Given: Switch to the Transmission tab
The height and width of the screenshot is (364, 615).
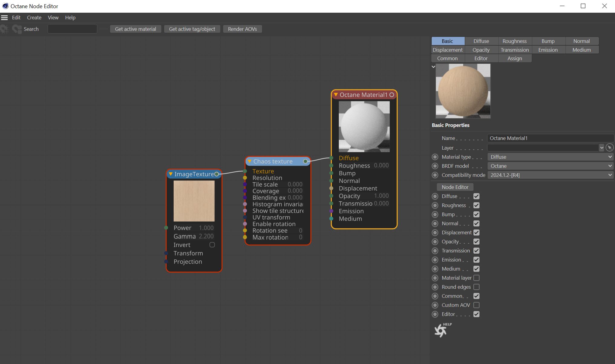Looking at the screenshot, I should click(x=515, y=50).
